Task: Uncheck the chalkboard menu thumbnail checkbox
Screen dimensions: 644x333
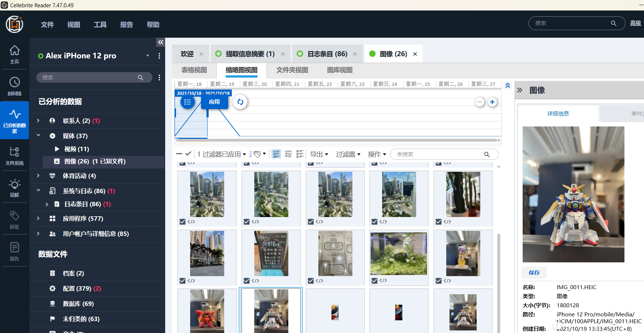Action: (247, 281)
